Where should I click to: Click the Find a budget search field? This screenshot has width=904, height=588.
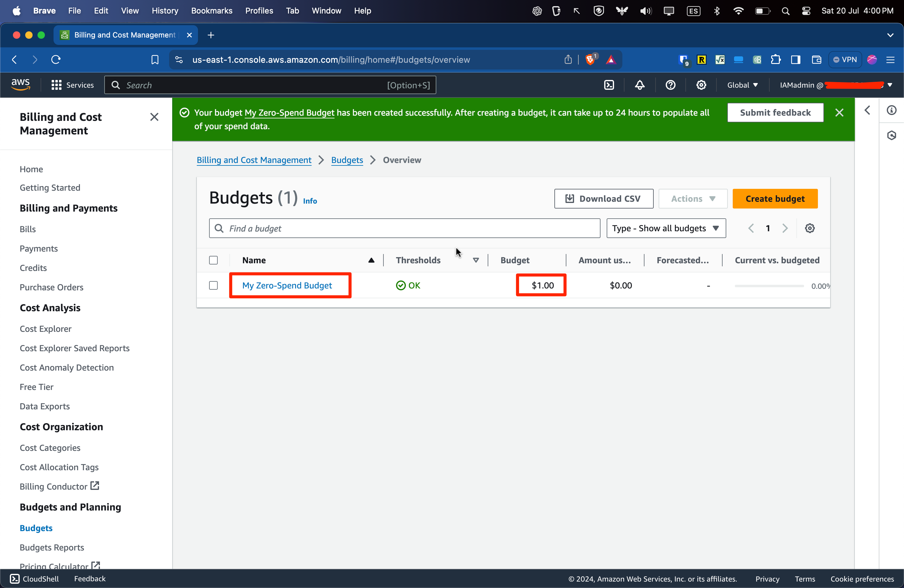[405, 228]
